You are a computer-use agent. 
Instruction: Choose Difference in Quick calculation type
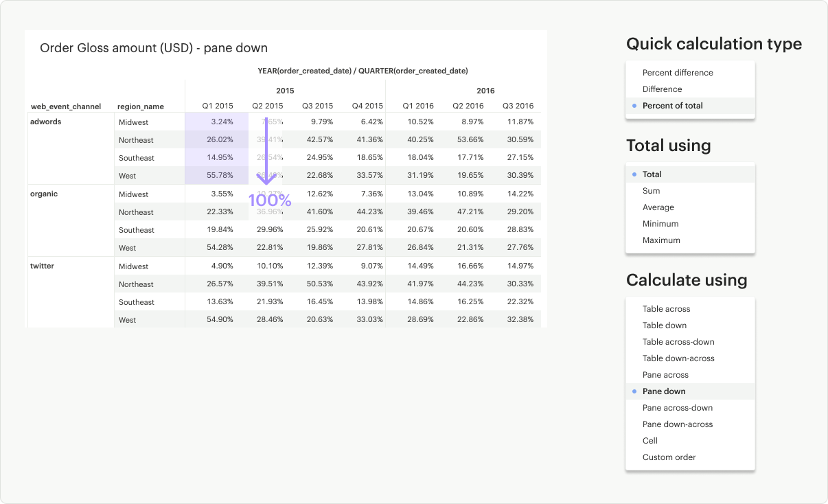pos(662,89)
